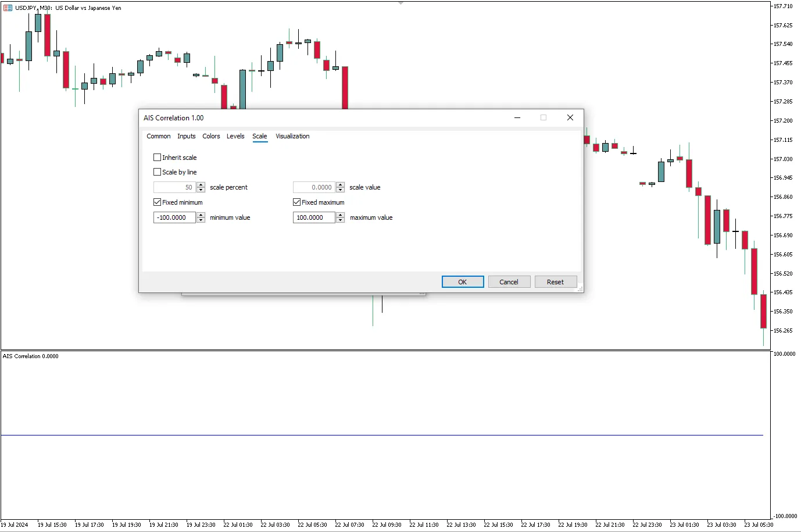Viewport: 801px width, 532px height.
Task: Click the "AIS Correlation 0.0000" indicator label
Action: [31, 356]
